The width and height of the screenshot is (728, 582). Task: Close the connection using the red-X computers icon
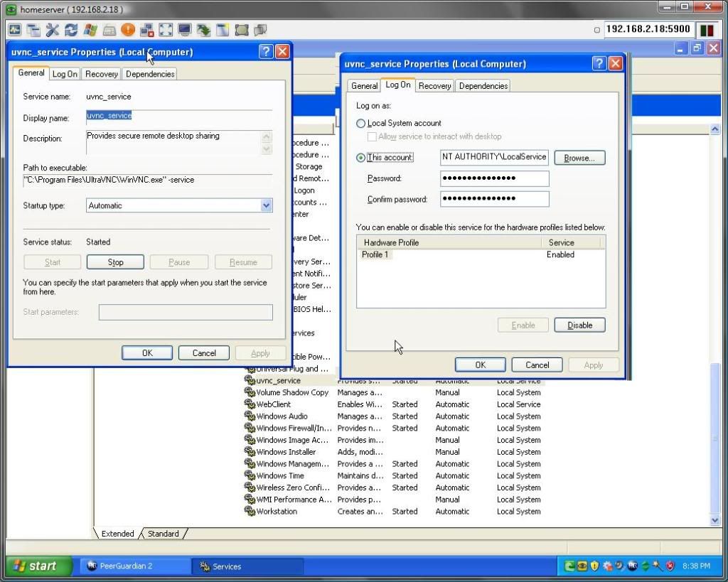[x=146, y=30]
